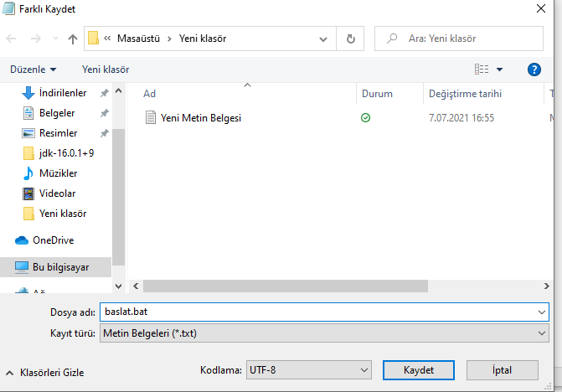Click the Yeni Metin Belgesi file icon
Screen dimensions: 562x392
coord(151,118)
